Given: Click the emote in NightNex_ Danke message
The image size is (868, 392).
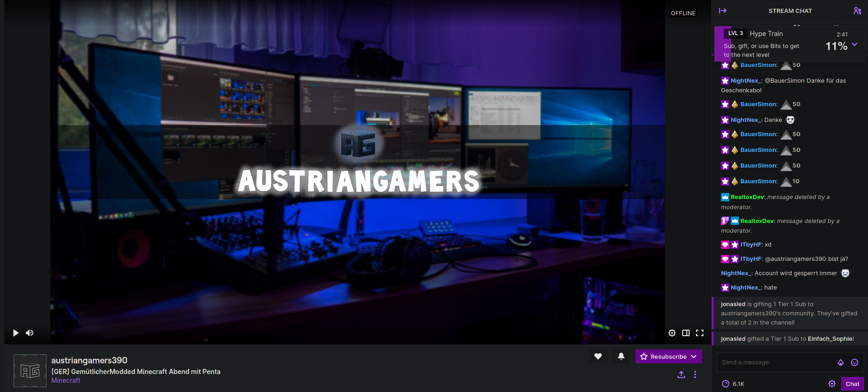Looking at the screenshot, I should point(790,120).
